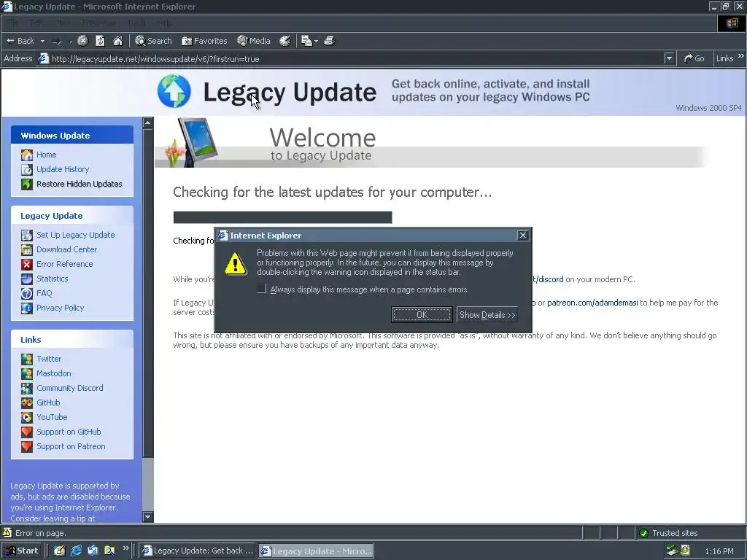Click the update check progress bar

pos(282,217)
